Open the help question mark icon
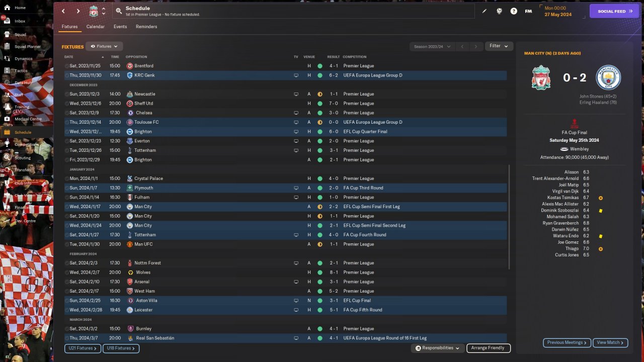The image size is (644, 362). tap(514, 11)
